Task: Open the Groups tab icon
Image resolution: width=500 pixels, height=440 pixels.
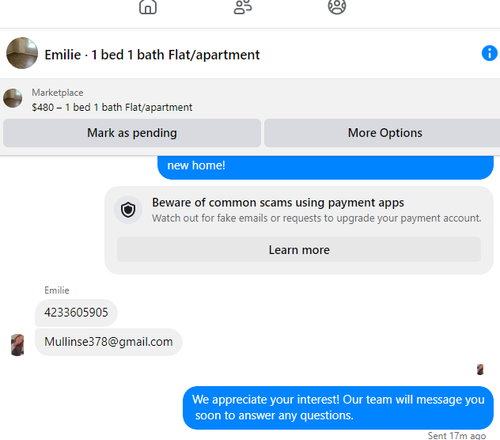Action: point(337,7)
